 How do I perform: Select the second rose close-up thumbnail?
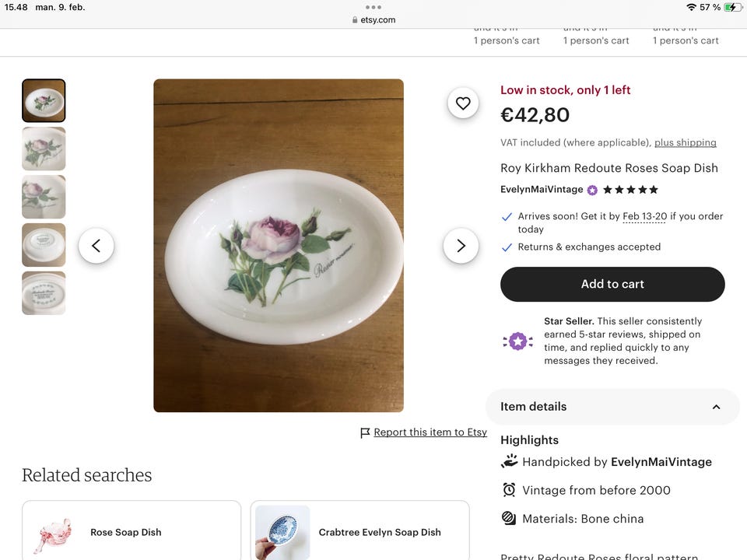[x=44, y=149]
